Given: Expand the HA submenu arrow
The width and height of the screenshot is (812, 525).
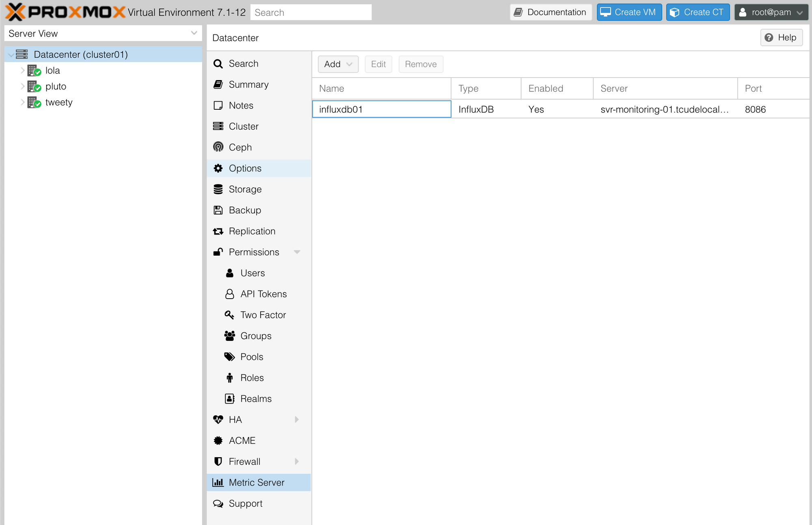Looking at the screenshot, I should 297,419.
